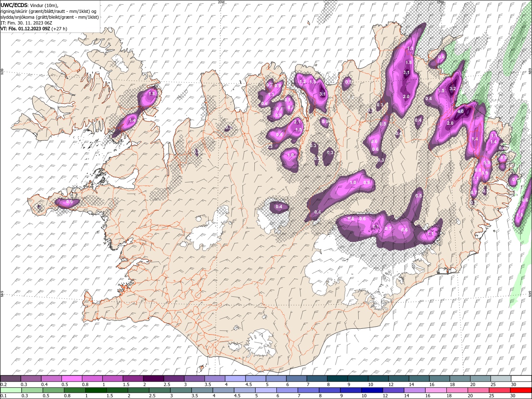Pick rain scale swatch between 0.8 and 1
Viewport: 532px width, 399px height.
[x=74, y=390]
